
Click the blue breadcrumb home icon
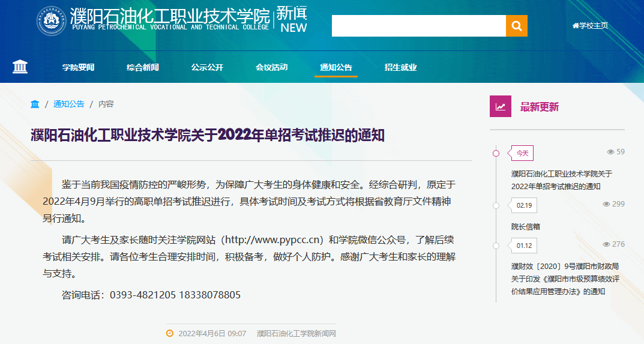pyautogui.click(x=35, y=104)
